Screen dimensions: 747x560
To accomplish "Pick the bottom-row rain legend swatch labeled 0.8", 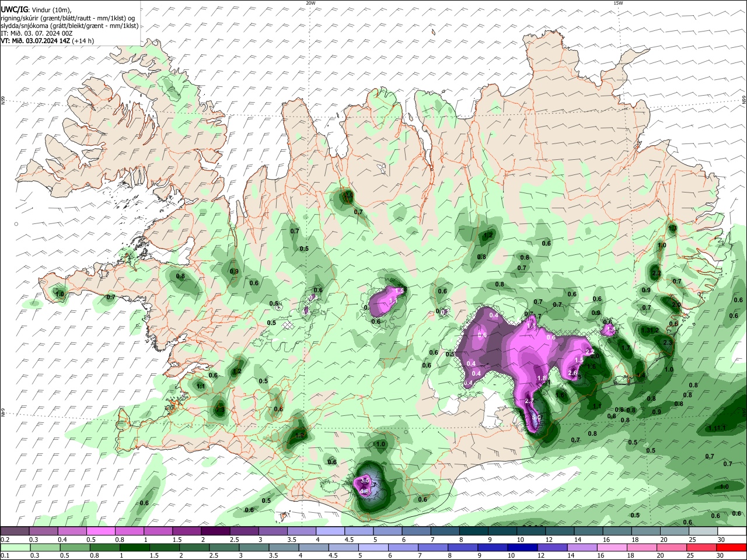I will [x=105, y=548].
